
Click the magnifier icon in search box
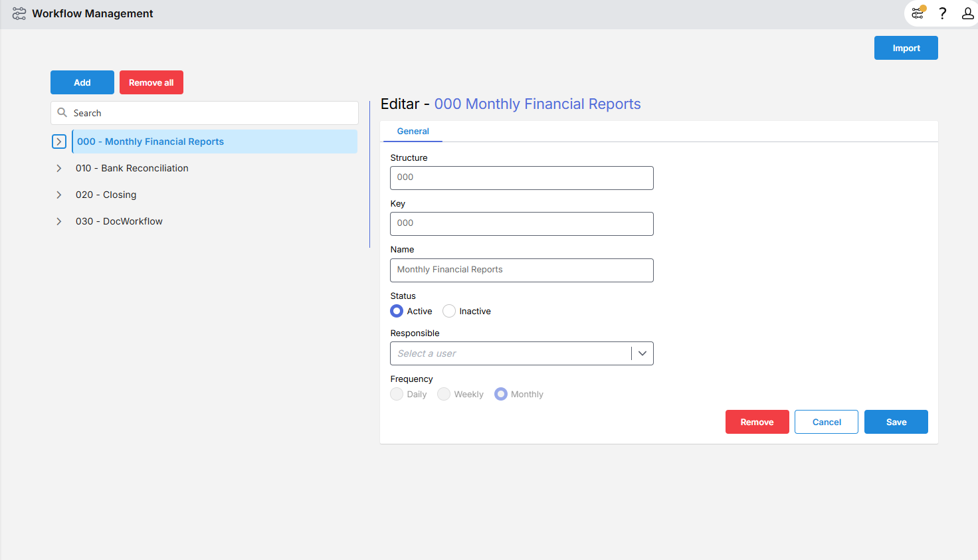[62, 113]
